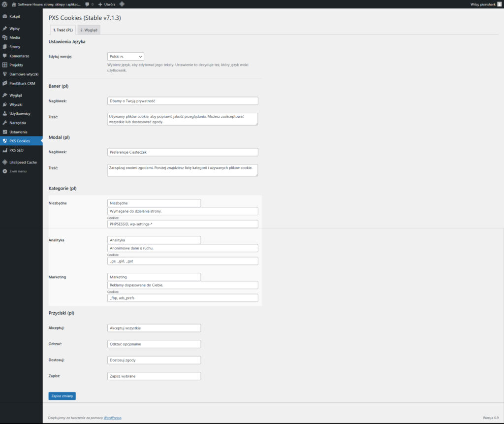Go to Media library in sidebar
This screenshot has width=504, height=424.
point(14,37)
